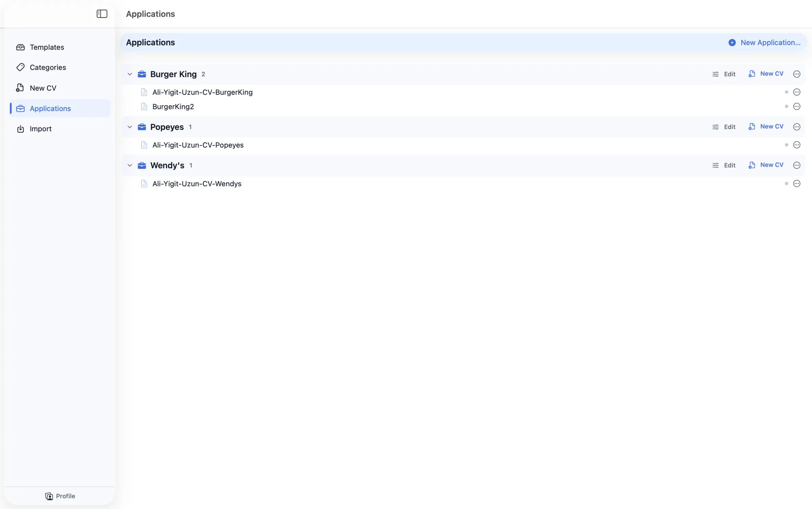Click the status dot for BurgerKing2
Image resolution: width=812 pixels, height=509 pixels.
click(x=786, y=107)
